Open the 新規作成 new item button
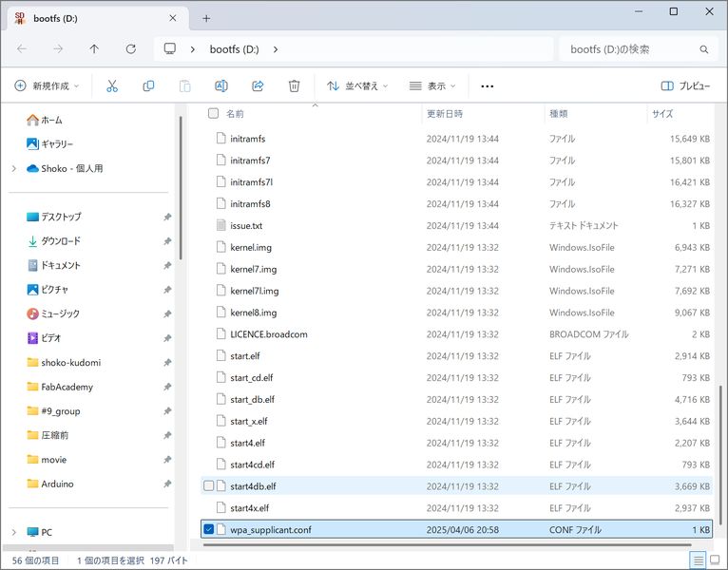Image resolution: width=728 pixels, height=570 pixels. click(x=47, y=85)
